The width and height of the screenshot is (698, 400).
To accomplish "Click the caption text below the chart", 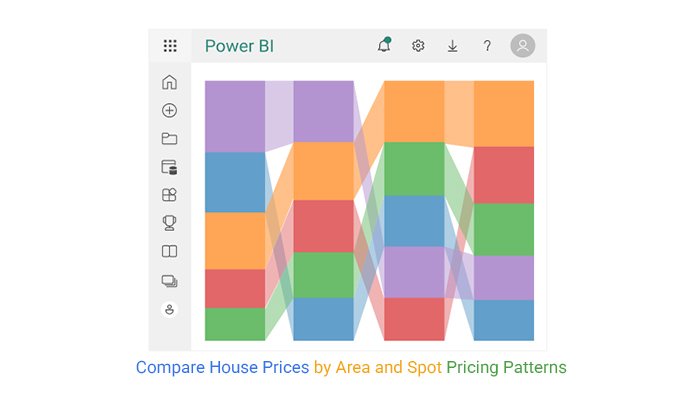I will click(351, 368).
